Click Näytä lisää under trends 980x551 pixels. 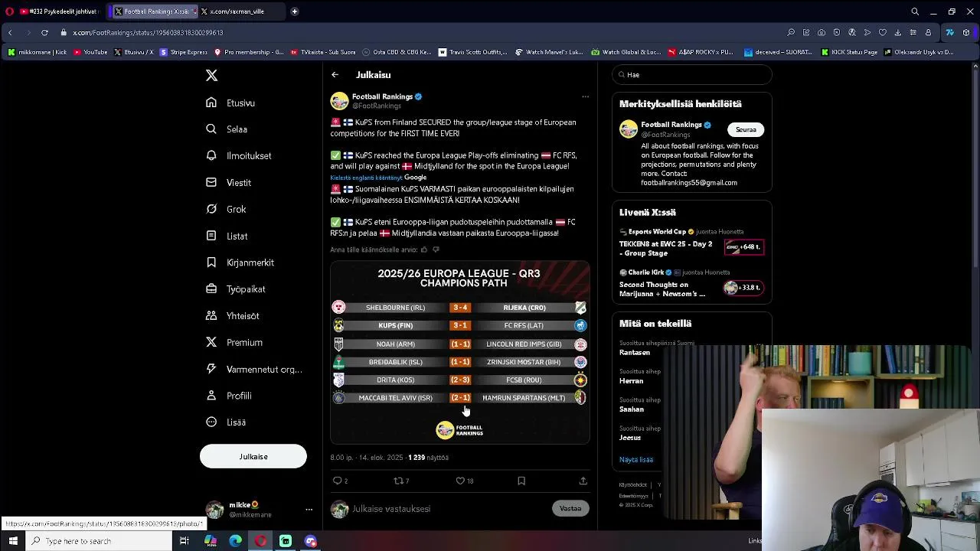pos(636,460)
